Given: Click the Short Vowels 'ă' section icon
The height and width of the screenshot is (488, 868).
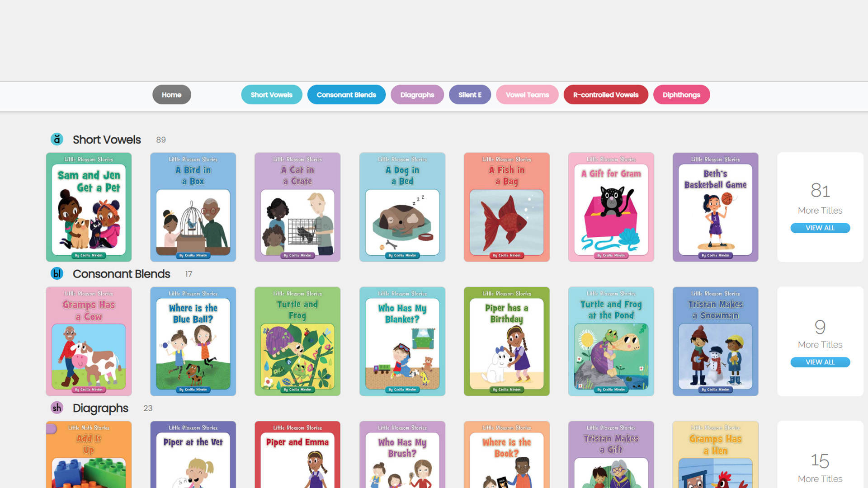Looking at the screenshot, I should pyautogui.click(x=57, y=139).
